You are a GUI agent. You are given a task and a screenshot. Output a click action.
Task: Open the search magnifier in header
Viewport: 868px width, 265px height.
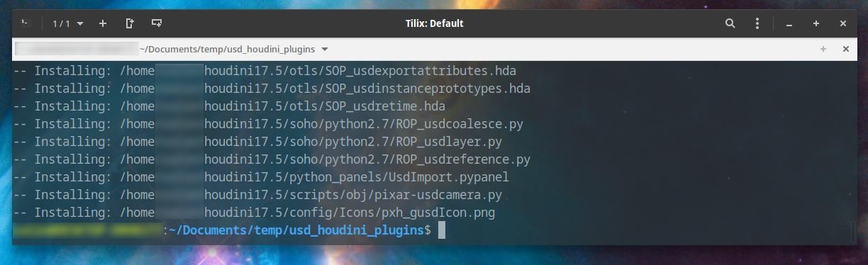tap(730, 23)
